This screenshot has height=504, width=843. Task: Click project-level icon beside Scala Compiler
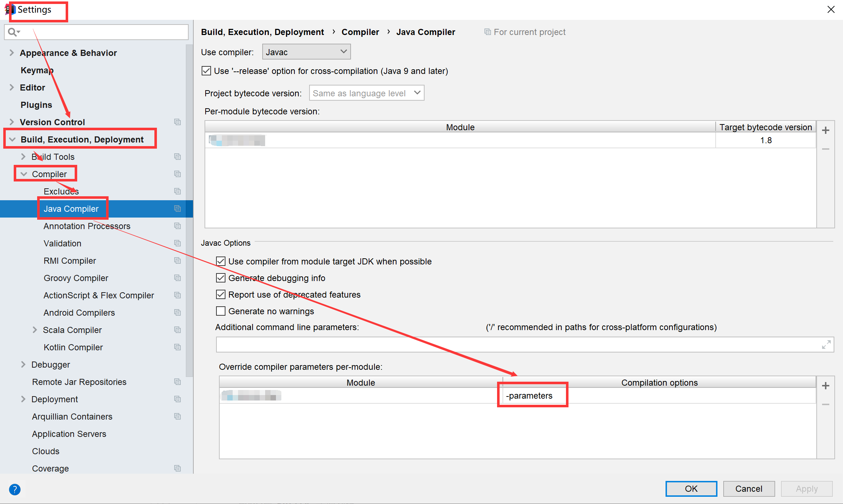(177, 330)
